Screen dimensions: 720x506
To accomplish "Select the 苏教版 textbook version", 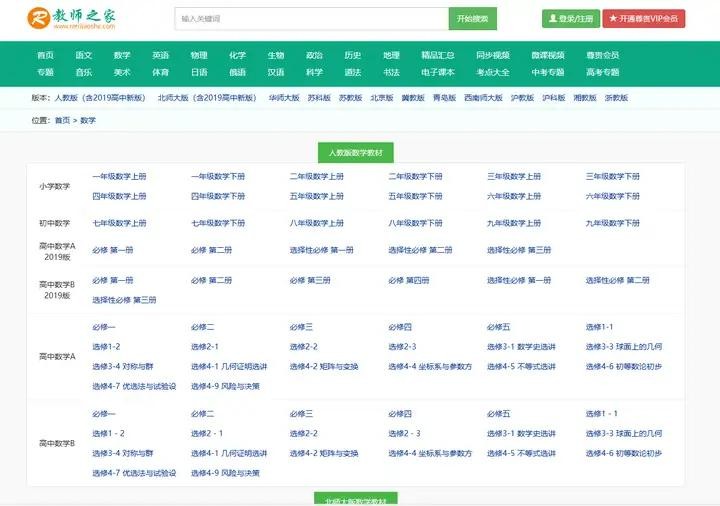I will (x=350, y=98).
